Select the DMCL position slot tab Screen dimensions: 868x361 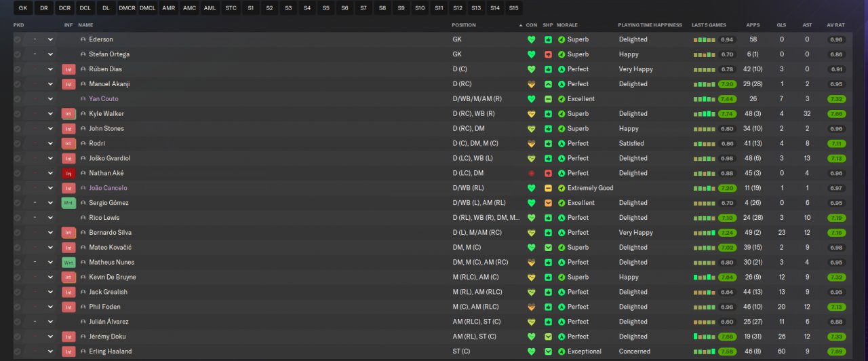147,8
